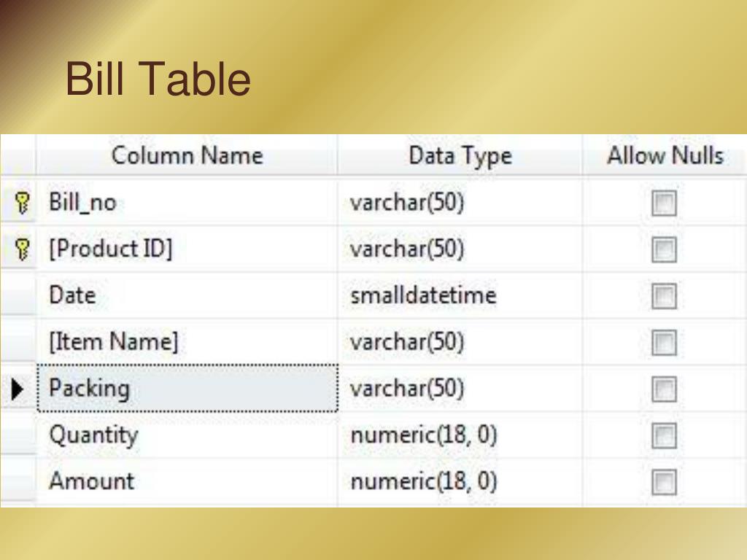Viewport: 747px width, 560px height.
Task: Select the Bill_no column name cell
Action: 187,203
